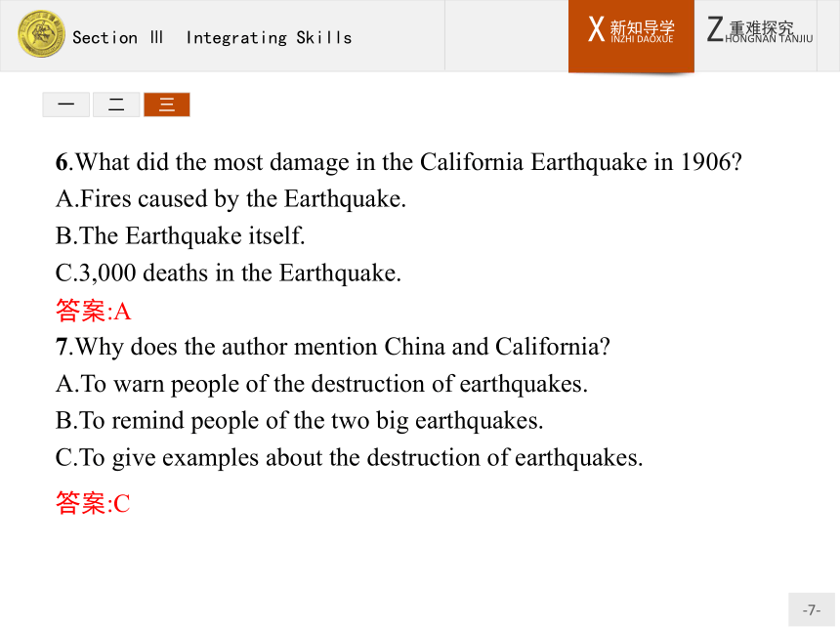Select the highlighted section 三 button
The width and height of the screenshot is (840, 630).
(167, 104)
